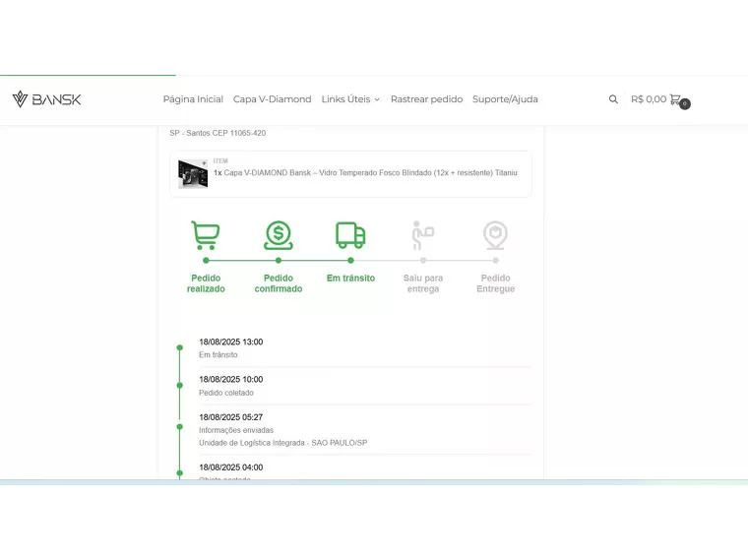
Task: Click the Bansk logo in header
Action: coord(46,99)
